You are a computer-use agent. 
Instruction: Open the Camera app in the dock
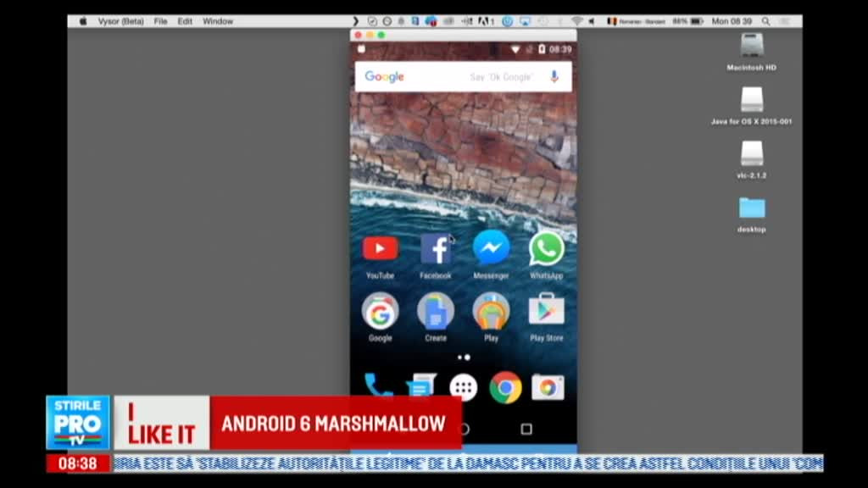(x=547, y=386)
